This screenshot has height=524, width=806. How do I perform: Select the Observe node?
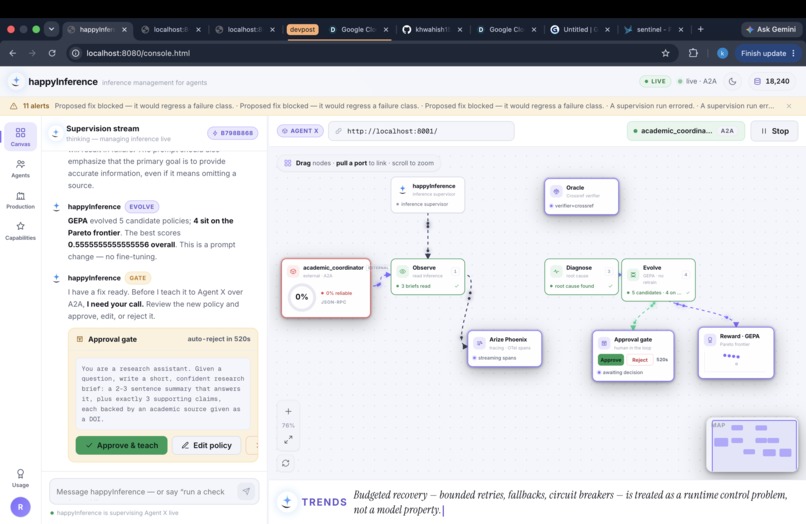(x=428, y=277)
